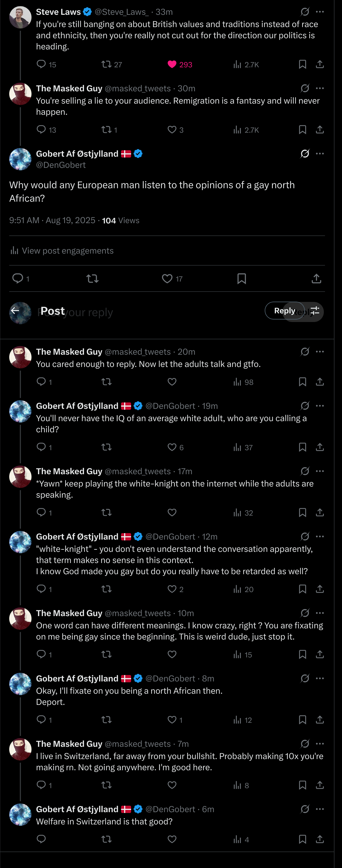The width and height of the screenshot is (342, 868).
Task: Share Steve Laws' post via share icon
Action: [x=319, y=64]
